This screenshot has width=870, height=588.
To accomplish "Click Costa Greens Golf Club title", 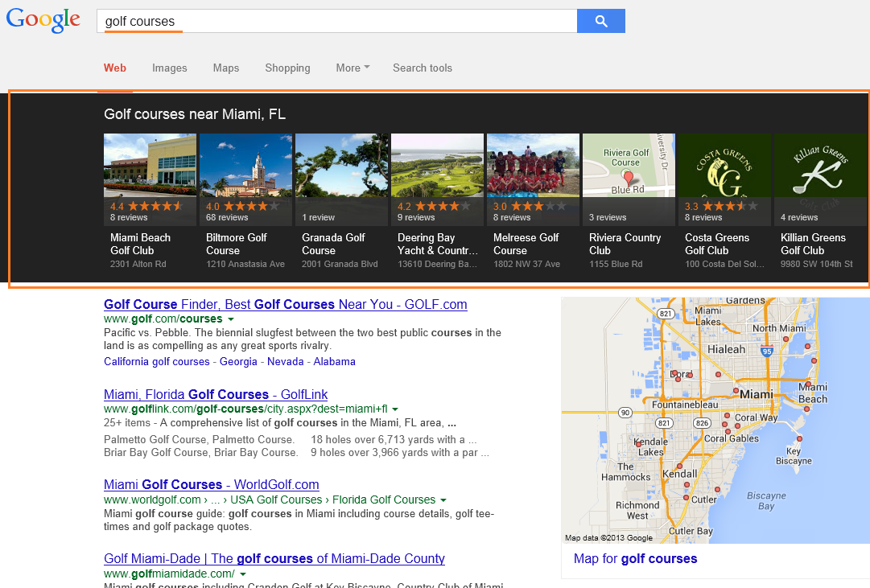I will coord(717,244).
